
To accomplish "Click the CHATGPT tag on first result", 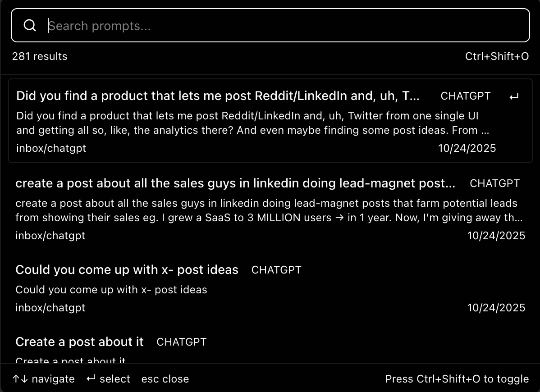I will 465,96.
